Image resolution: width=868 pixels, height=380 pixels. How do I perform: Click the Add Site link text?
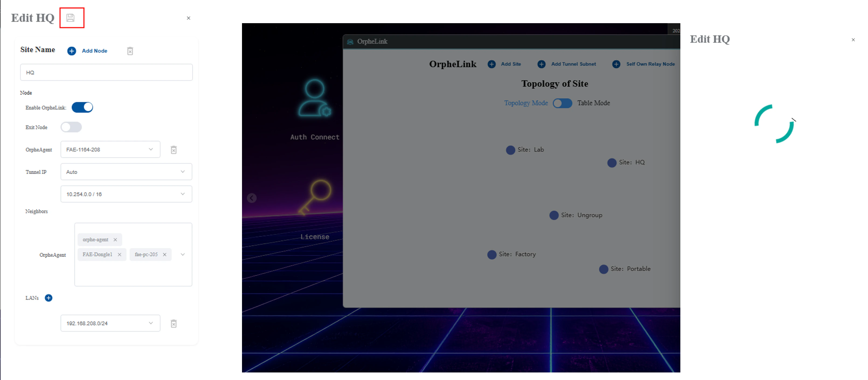[511, 64]
